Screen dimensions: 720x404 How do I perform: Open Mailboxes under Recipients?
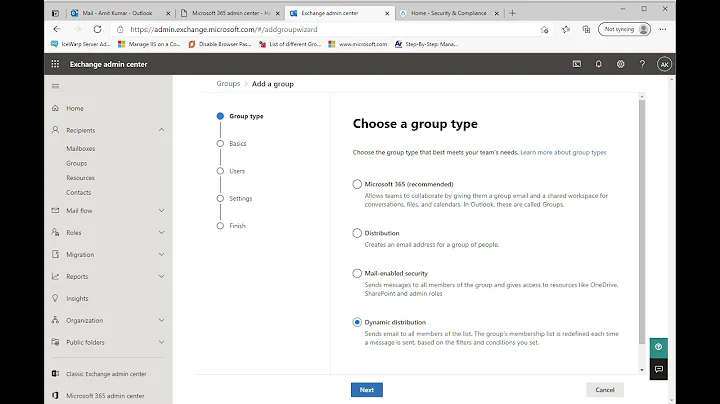pyautogui.click(x=80, y=149)
